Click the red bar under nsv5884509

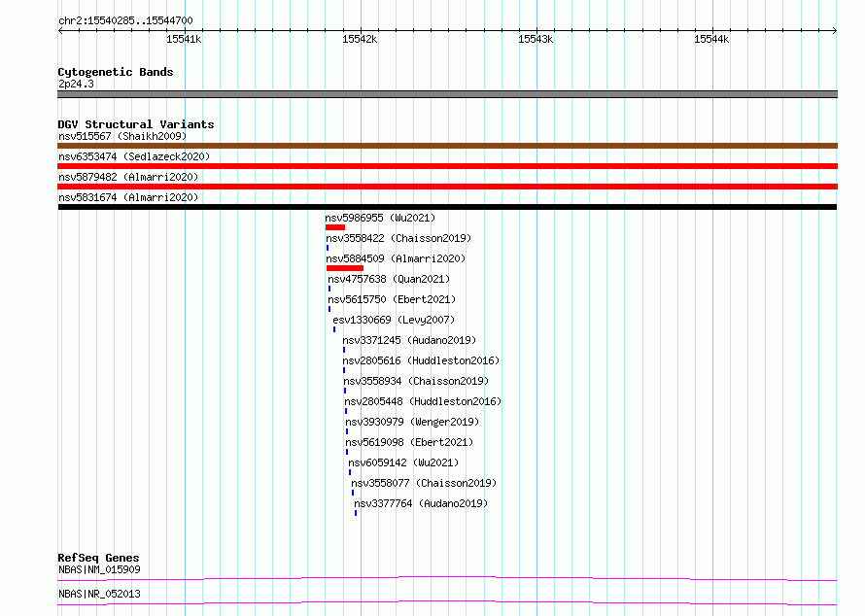tap(345, 268)
